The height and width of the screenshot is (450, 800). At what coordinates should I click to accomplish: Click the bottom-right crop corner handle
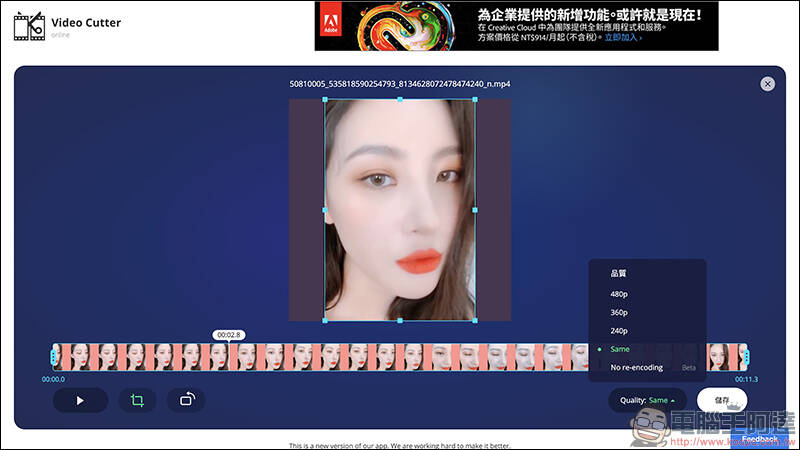pos(475,320)
